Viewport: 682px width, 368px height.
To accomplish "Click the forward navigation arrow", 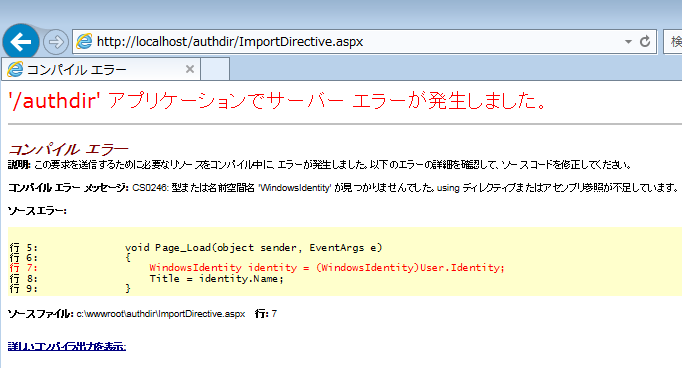I will (x=56, y=42).
